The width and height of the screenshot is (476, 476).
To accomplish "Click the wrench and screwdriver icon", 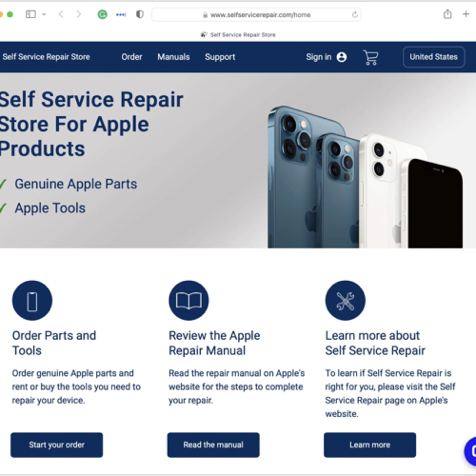I will point(345,300).
